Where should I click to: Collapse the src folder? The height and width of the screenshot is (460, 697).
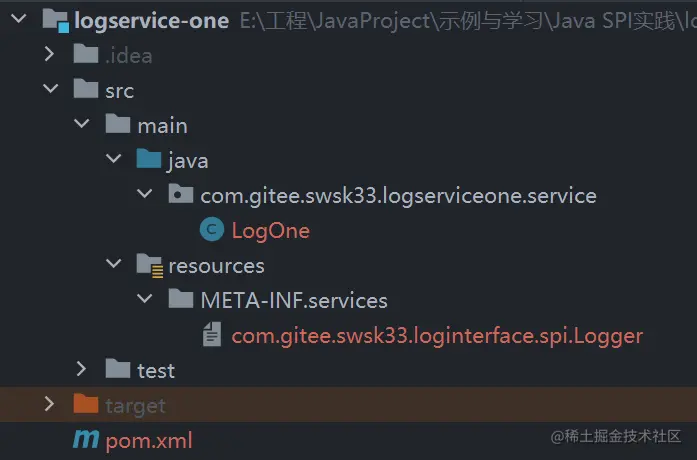click(51, 91)
